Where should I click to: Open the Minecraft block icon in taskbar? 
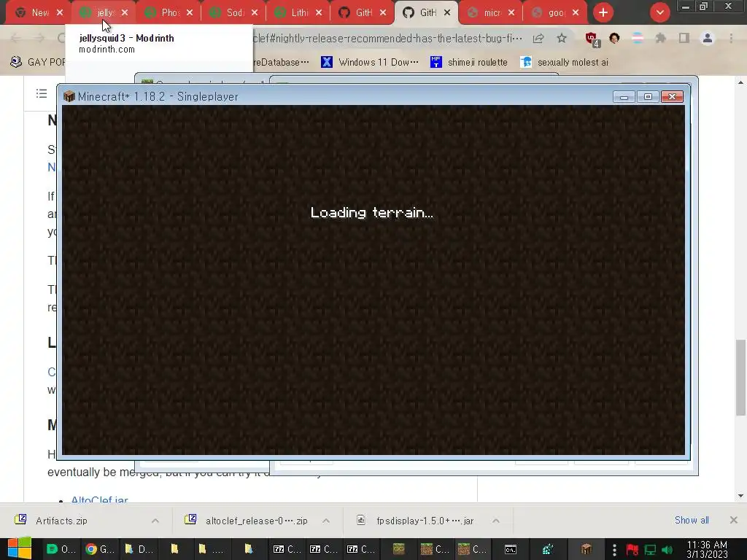pyautogui.click(x=586, y=550)
